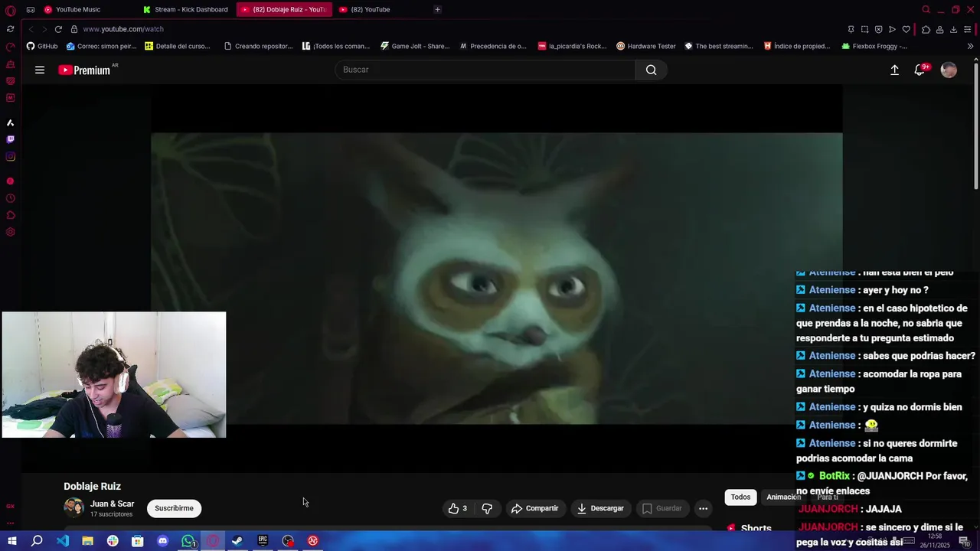Add page to bookmarks heart icon
Viewport: 980px width, 551px height.
[906, 29]
